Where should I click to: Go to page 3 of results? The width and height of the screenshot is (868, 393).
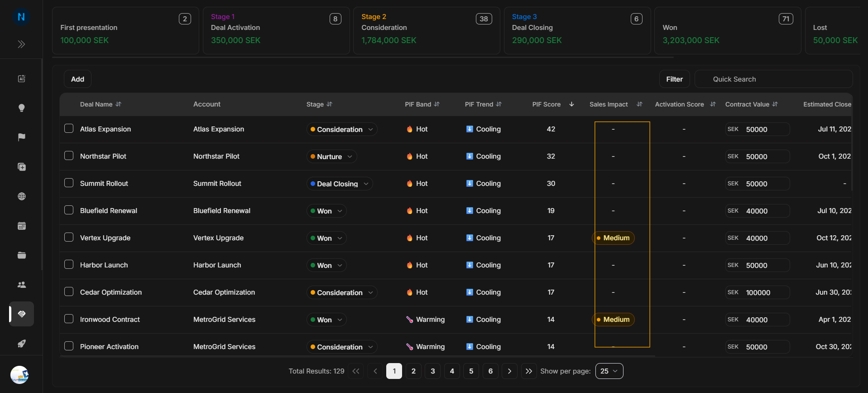point(432,371)
